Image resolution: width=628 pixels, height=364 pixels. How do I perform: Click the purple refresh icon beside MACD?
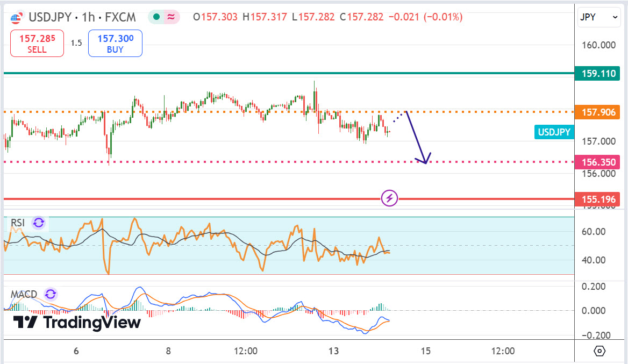coord(51,294)
